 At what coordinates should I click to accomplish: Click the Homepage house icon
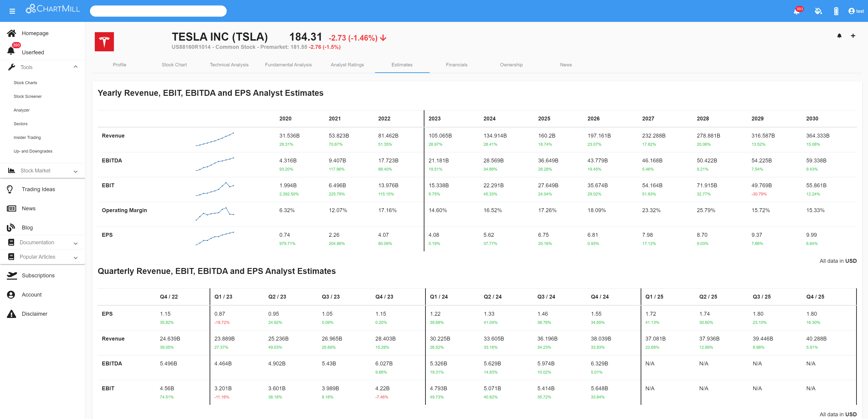tap(11, 33)
